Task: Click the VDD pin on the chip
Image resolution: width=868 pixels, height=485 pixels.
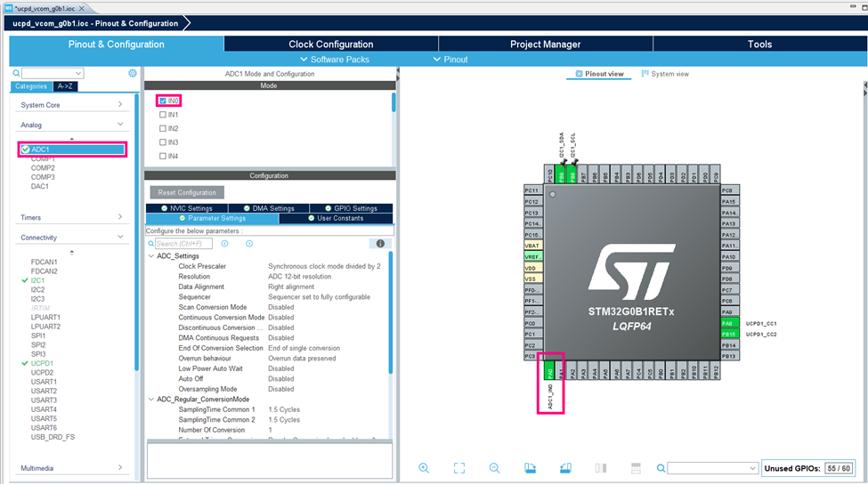Action: pos(533,268)
